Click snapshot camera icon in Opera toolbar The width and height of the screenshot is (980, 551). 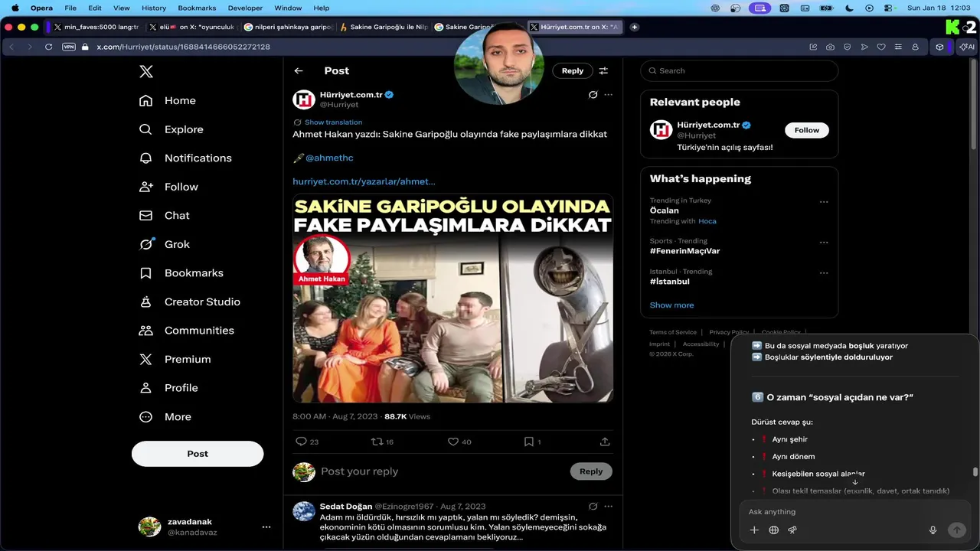(830, 47)
